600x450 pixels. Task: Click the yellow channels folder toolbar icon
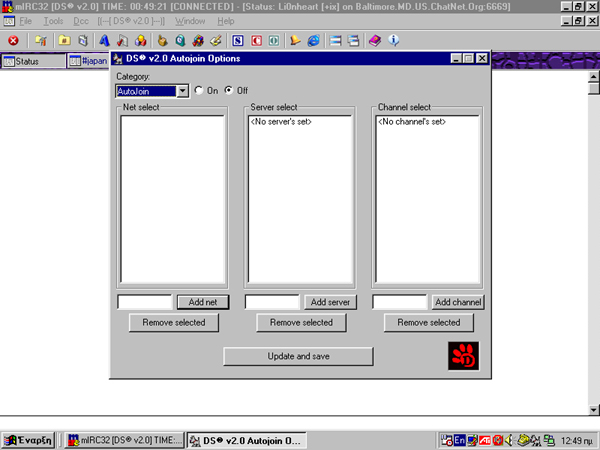click(x=64, y=41)
